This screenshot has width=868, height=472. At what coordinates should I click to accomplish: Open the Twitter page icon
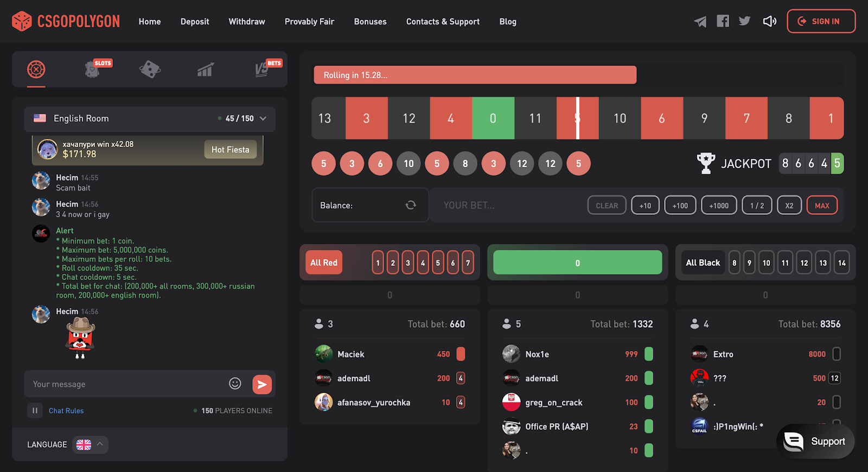(744, 21)
